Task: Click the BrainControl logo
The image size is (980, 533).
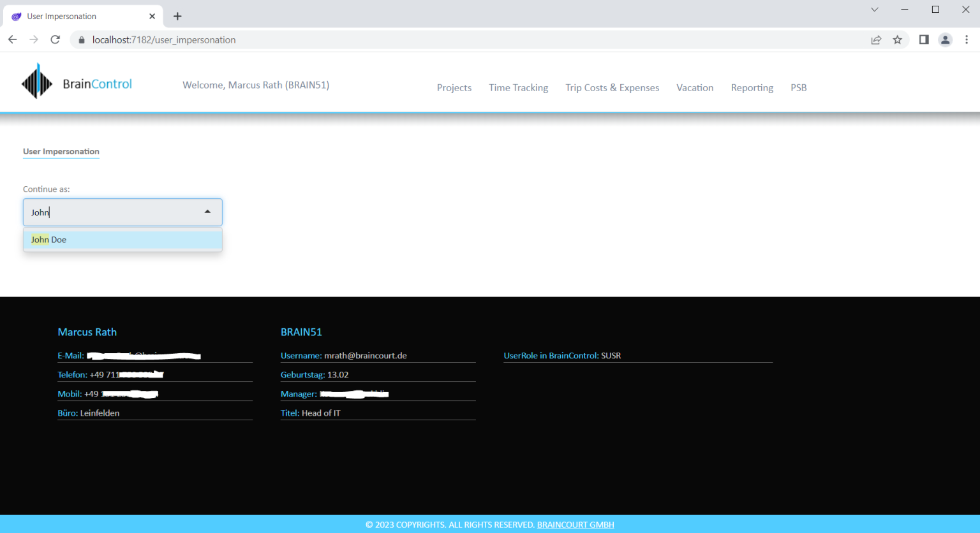Action: 76,81
